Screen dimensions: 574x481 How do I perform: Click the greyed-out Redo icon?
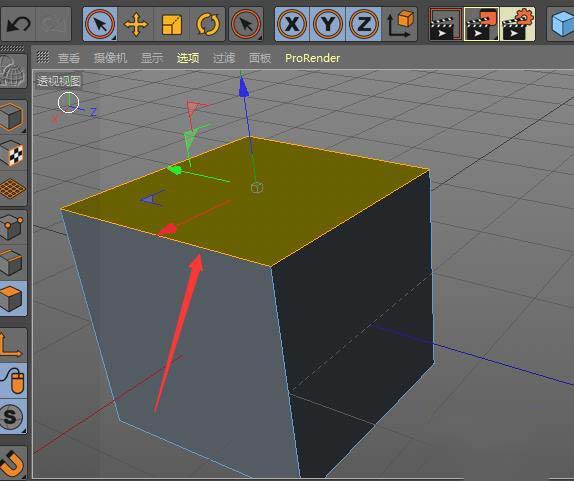click(53, 24)
